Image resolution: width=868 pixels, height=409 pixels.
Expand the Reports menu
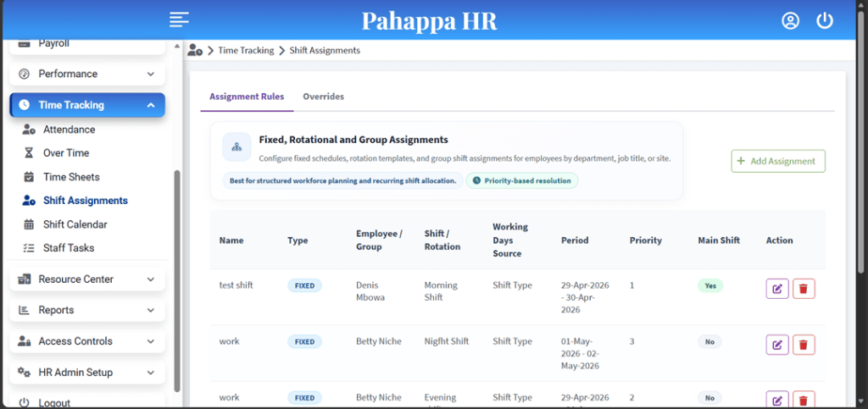[x=87, y=310]
